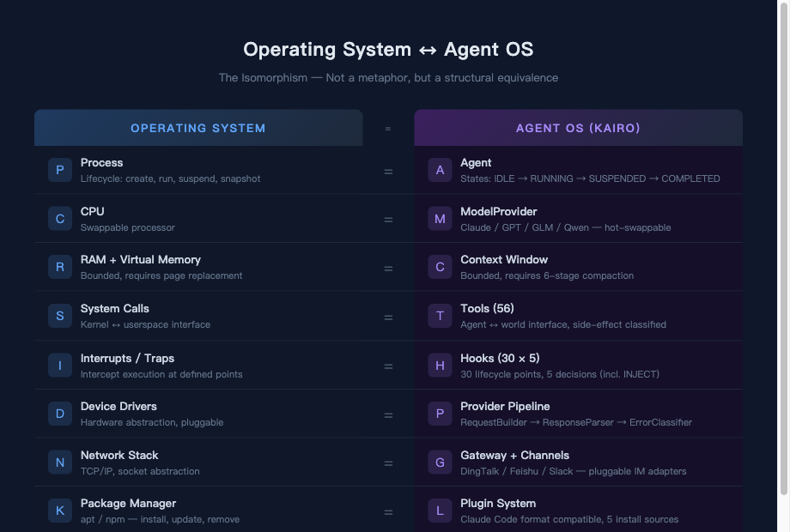Click 'DingTalk / Feishu / Slack' description
Viewport: 790px width, 532px height.
tap(574, 471)
